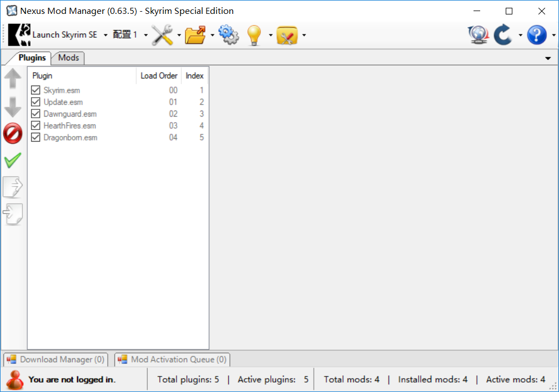Minimize the Nexus Mod Manager window
Viewport: 559px width, 392px height.
(x=477, y=11)
